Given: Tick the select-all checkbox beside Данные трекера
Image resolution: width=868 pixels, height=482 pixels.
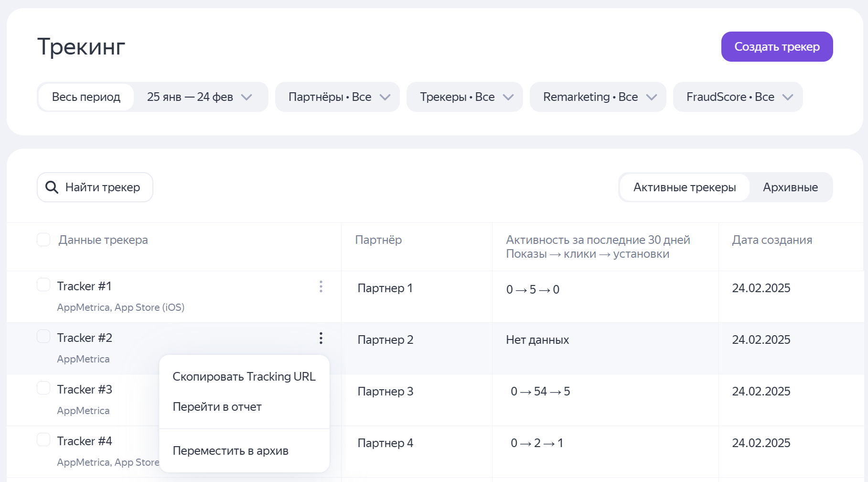Looking at the screenshot, I should point(43,240).
